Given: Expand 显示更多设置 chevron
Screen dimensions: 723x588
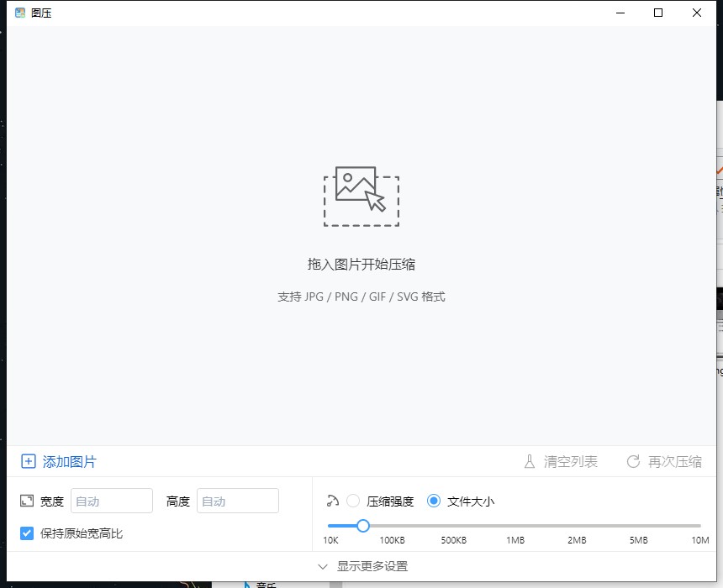Looking at the screenshot, I should (x=323, y=566).
